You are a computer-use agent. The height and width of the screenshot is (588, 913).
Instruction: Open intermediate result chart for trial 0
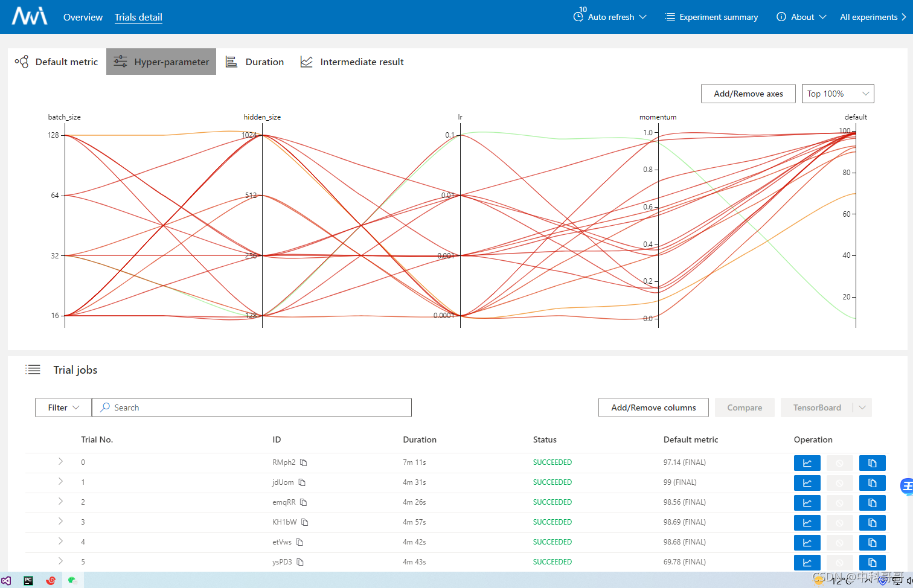click(807, 463)
